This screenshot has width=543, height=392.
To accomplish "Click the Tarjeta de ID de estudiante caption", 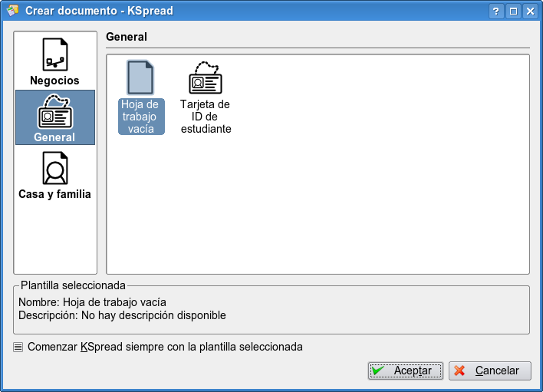I will pyautogui.click(x=206, y=117).
